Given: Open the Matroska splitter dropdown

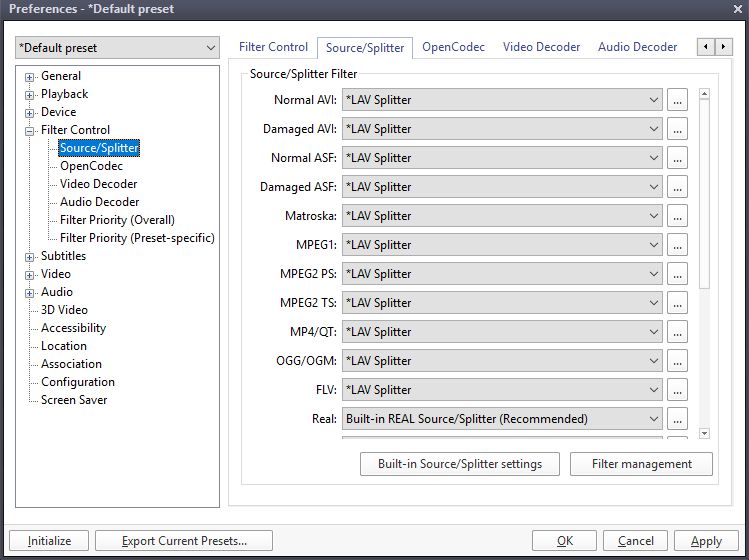Looking at the screenshot, I should [502, 216].
